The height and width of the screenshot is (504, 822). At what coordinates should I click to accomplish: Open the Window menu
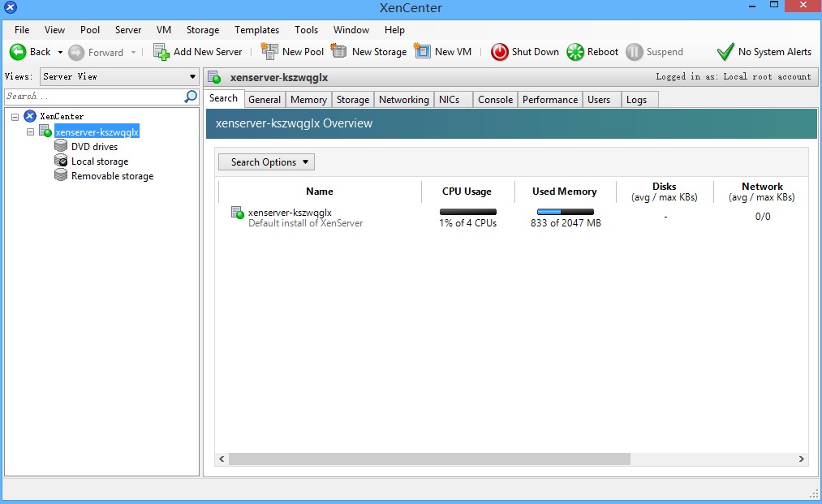[x=351, y=30]
